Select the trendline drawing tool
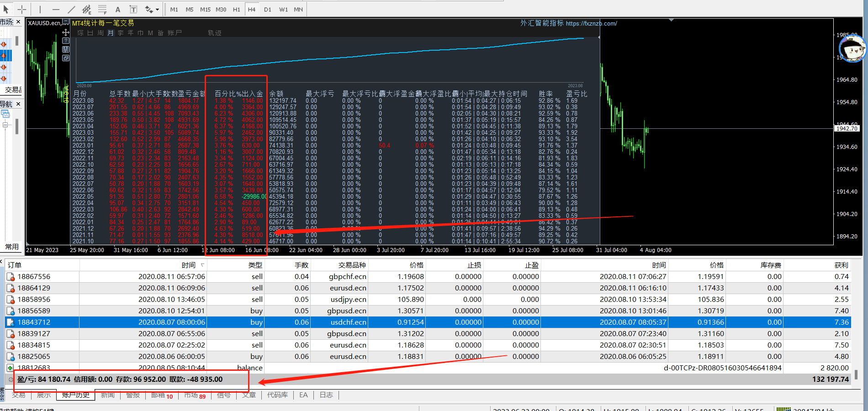Image resolution: width=868 pixels, height=411 pixels. click(x=71, y=9)
